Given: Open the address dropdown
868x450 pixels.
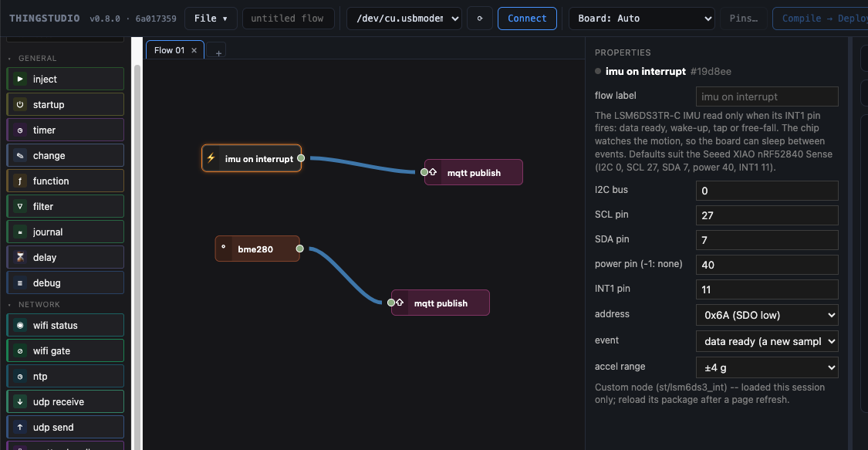Looking at the screenshot, I should tap(767, 315).
